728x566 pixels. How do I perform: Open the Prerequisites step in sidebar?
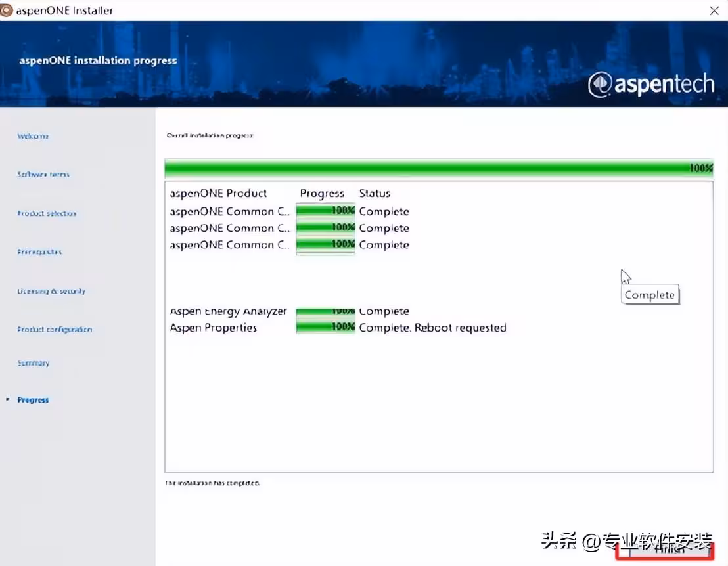(x=39, y=252)
